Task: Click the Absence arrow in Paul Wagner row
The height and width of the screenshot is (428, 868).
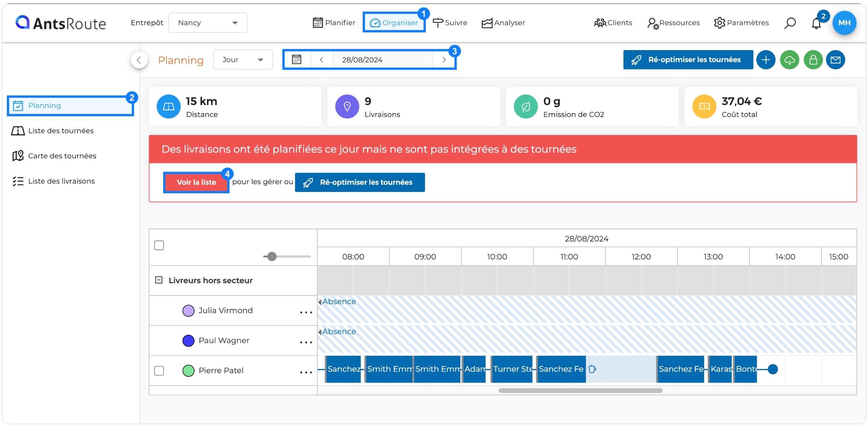Action: [320, 332]
